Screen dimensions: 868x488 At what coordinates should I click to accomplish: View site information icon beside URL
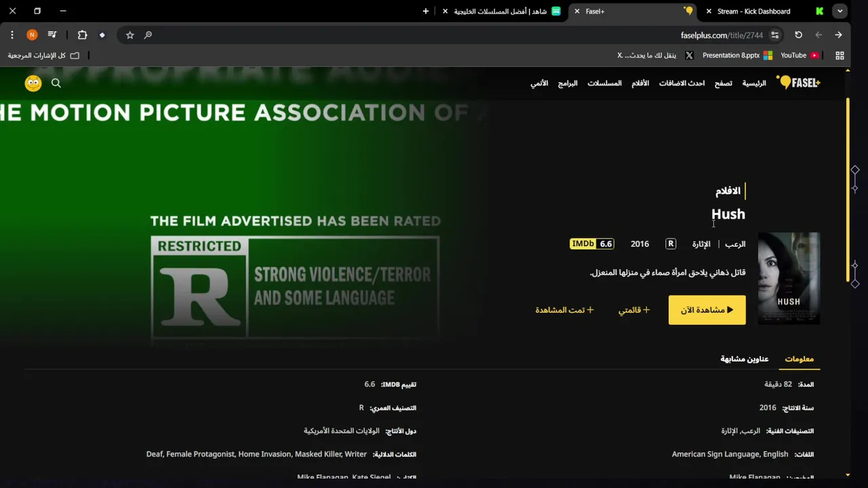pyautogui.click(x=775, y=35)
